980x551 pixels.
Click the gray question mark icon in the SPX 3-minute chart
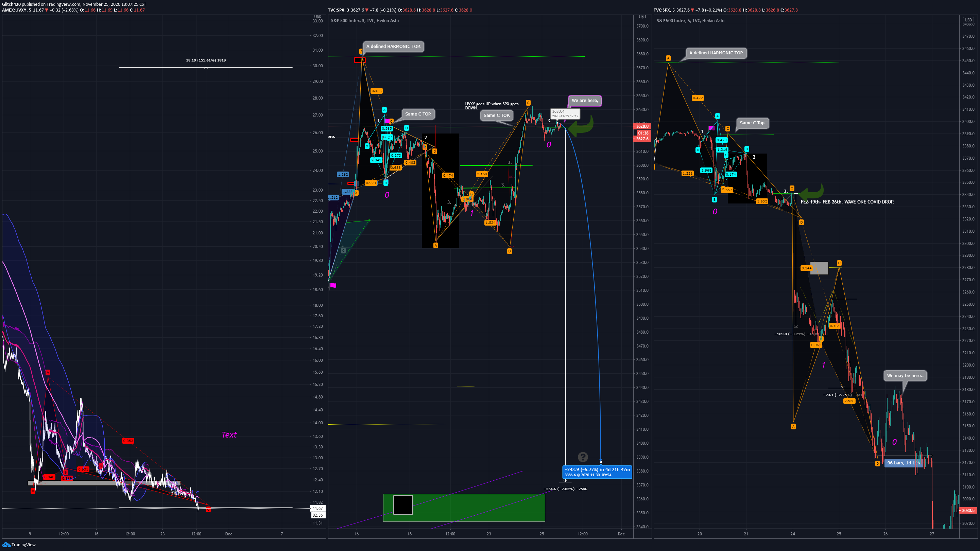582,457
